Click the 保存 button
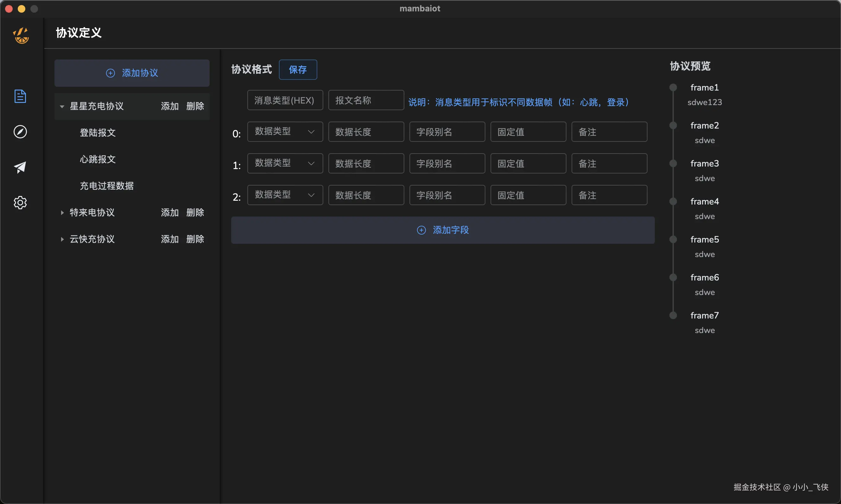The width and height of the screenshot is (841, 504). (298, 70)
